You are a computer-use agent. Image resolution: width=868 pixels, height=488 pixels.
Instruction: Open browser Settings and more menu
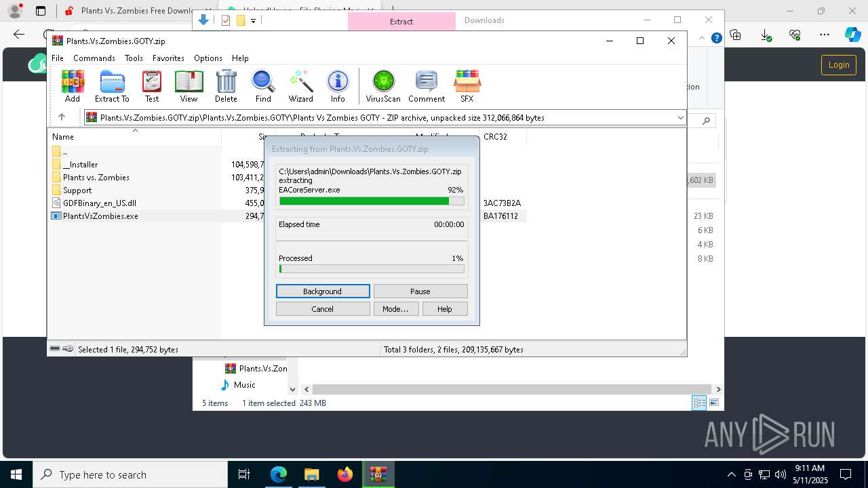coord(825,35)
